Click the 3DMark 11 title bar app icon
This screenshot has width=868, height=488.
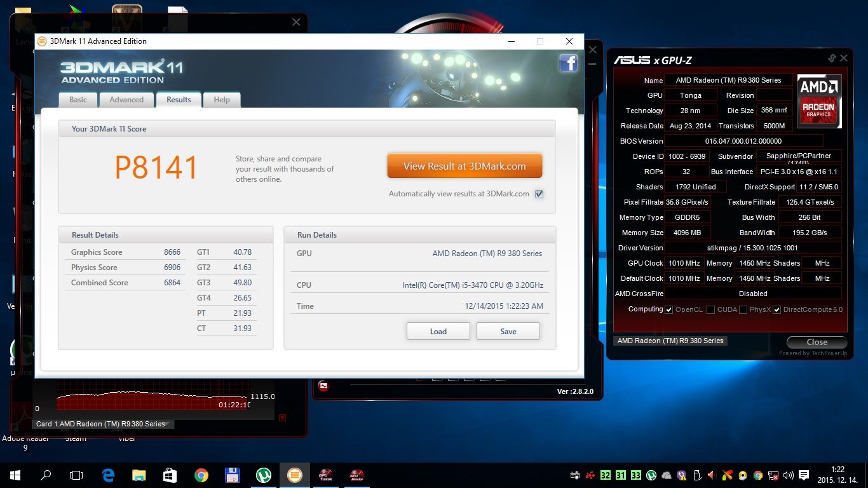click(x=42, y=41)
